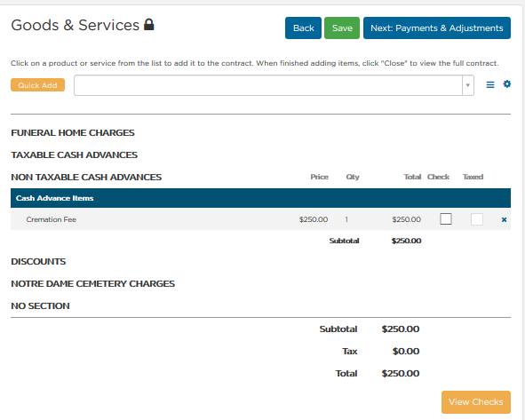Click the Quick Add button
Image resolution: width=525 pixels, height=420 pixels.
coord(37,85)
